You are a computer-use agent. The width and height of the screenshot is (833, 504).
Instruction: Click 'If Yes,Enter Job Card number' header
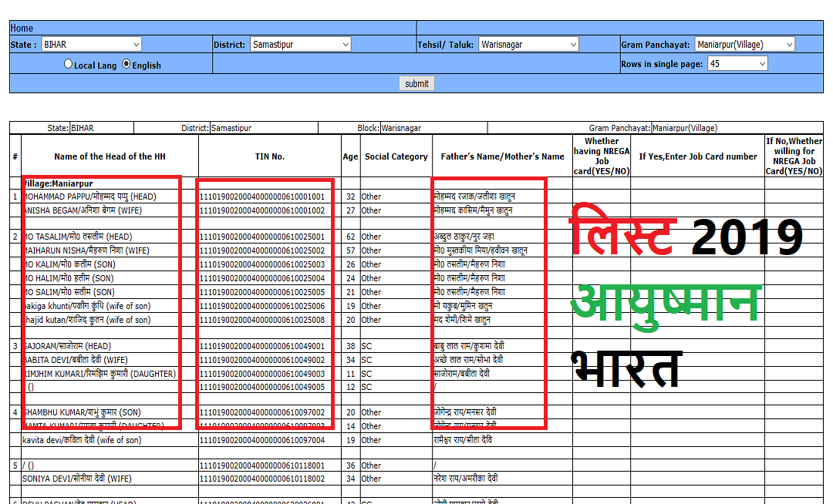697,156
